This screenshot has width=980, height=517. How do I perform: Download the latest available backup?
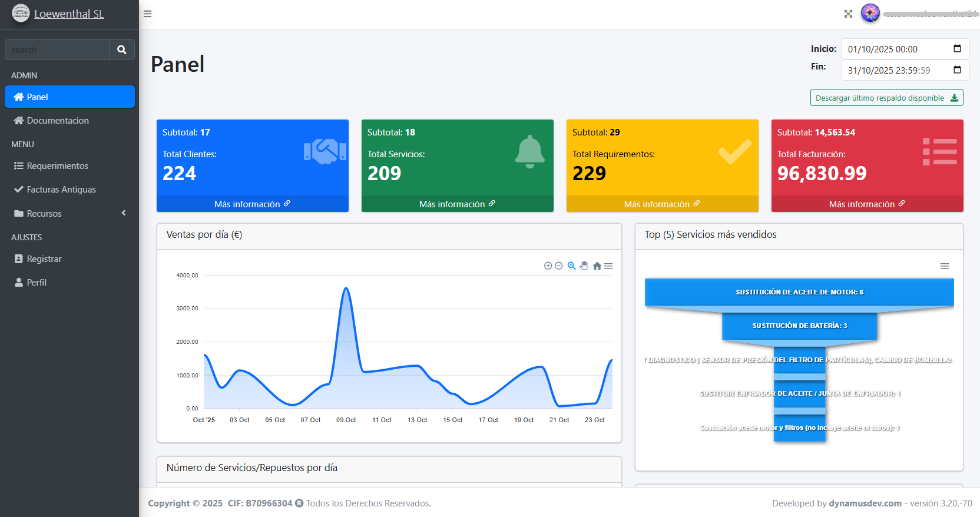tap(886, 98)
